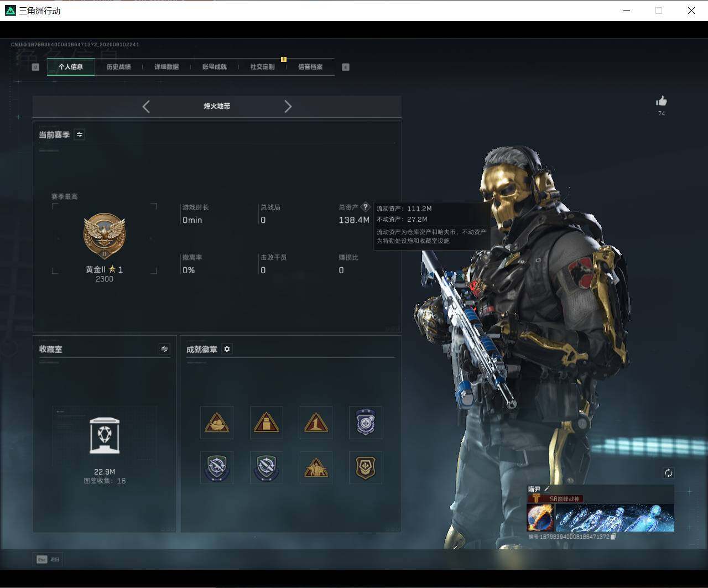The image size is (708, 588).
Task: Select the shield badge with a knife crosshair
Action: click(266, 467)
